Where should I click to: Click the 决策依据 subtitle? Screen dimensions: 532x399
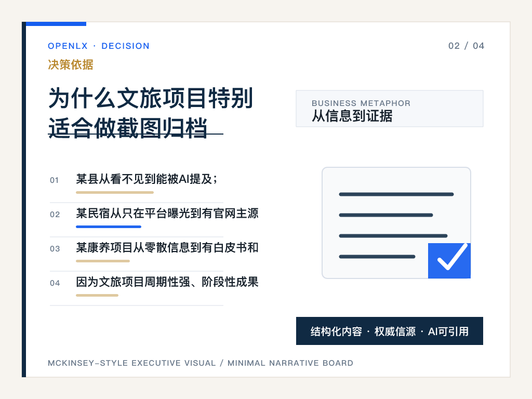(x=71, y=64)
